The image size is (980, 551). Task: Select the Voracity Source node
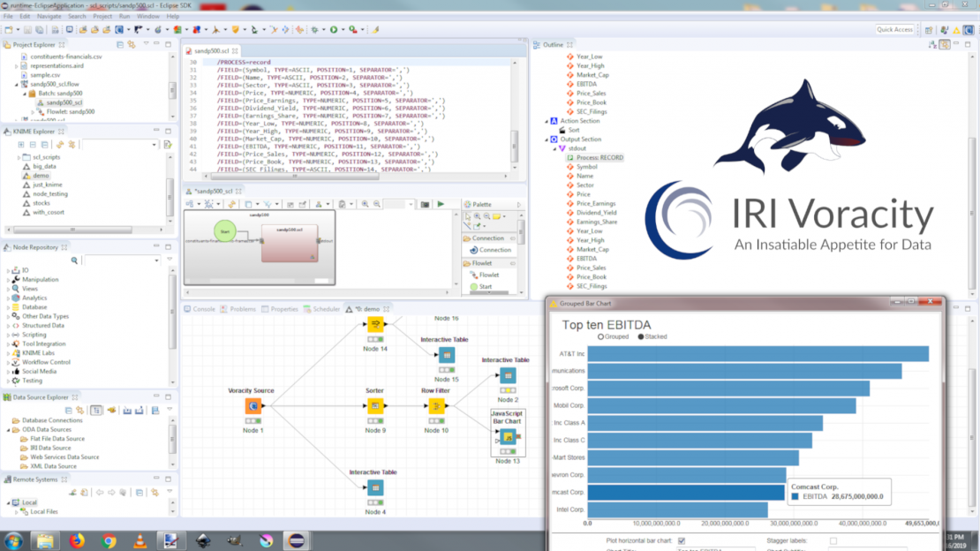pyautogui.click(x=253, y=406)
